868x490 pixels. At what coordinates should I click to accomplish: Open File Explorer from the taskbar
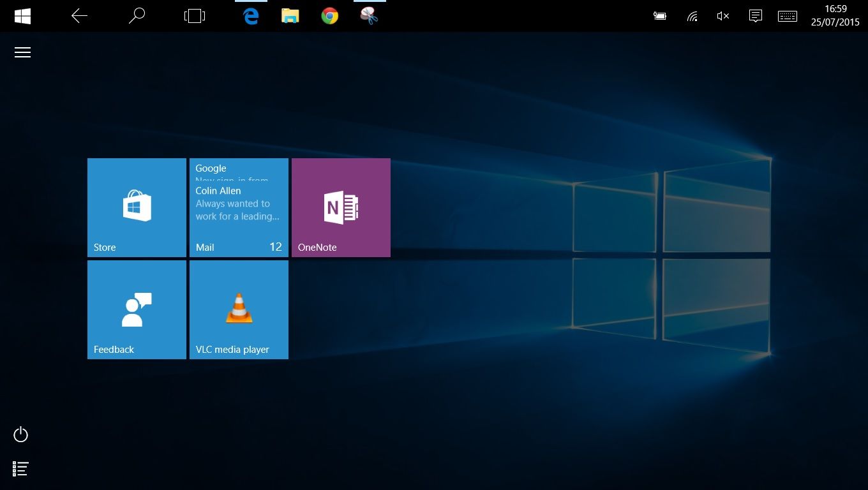(x=290, y=16)
